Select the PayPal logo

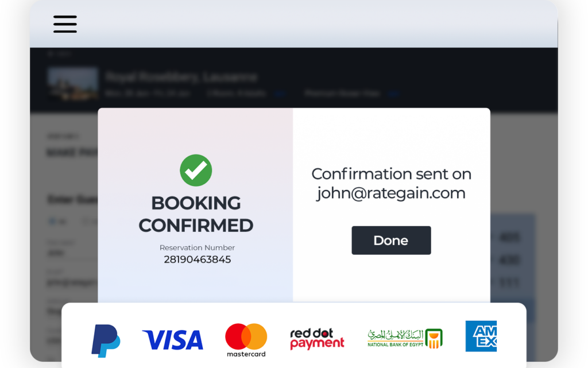(x=106, y=340)
